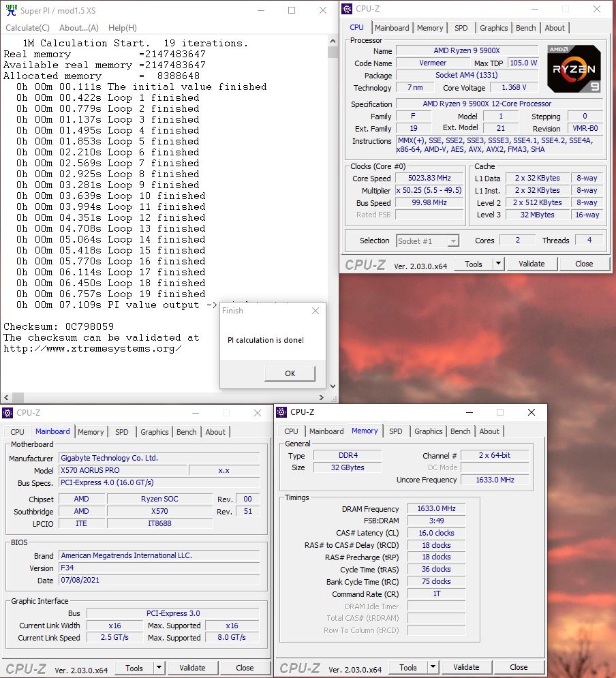Click the BIOS Date value '07/08/2021'

click(159, 581)
